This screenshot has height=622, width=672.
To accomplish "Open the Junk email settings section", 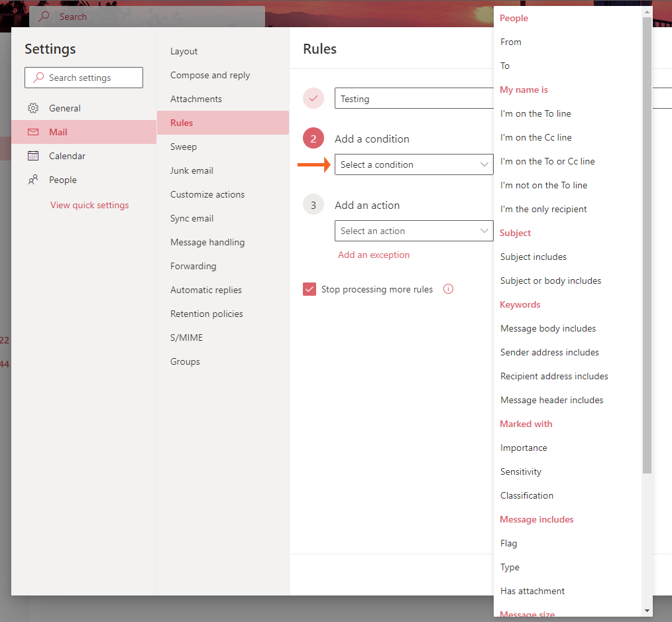I will (x=192, y=170).
